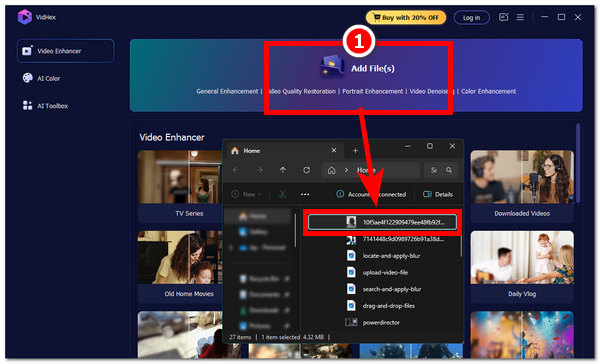Go forward in File Explorer

[259, 170]
